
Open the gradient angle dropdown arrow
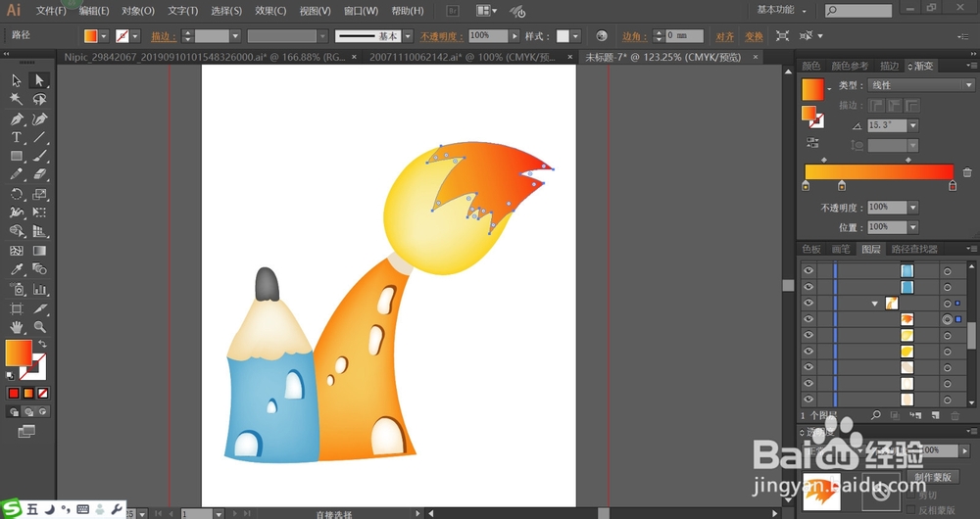(x=913, y=125)
